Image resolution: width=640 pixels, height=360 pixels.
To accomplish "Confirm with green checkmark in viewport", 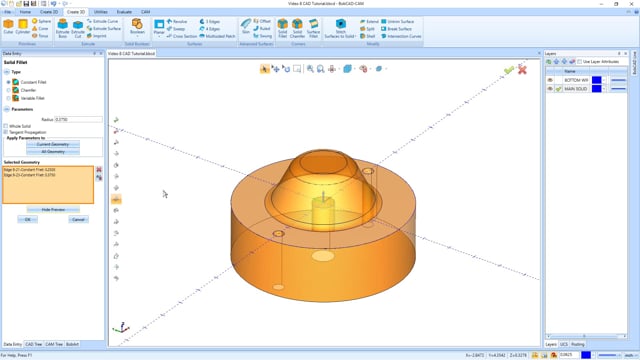I will (x=509, y=70).
